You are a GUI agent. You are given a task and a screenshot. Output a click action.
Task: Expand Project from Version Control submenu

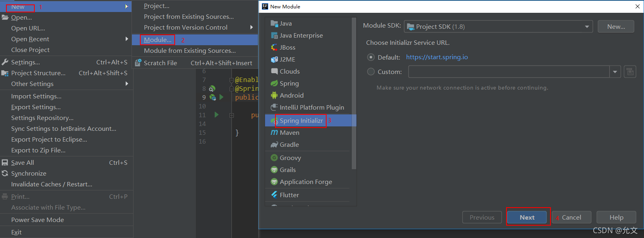pos(251,27)
